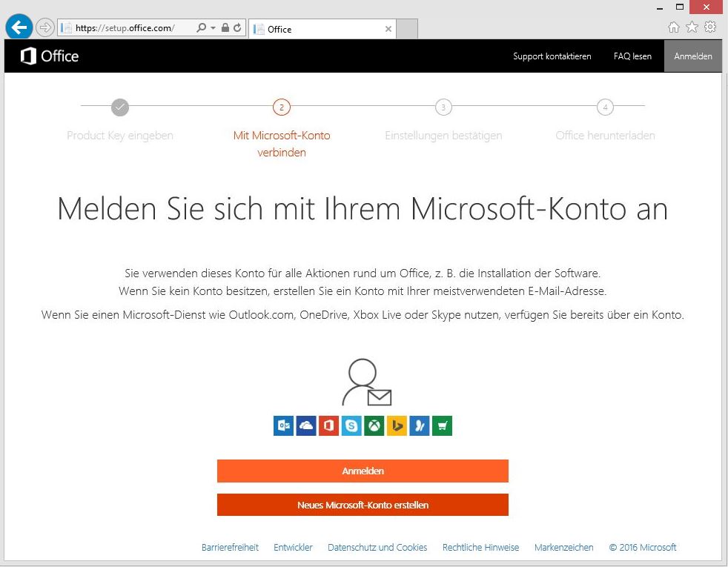Image resolution: width=728 pixels, height=567 pixels.
Task: Select the Xbox Live icon
Action: (374, 425)
